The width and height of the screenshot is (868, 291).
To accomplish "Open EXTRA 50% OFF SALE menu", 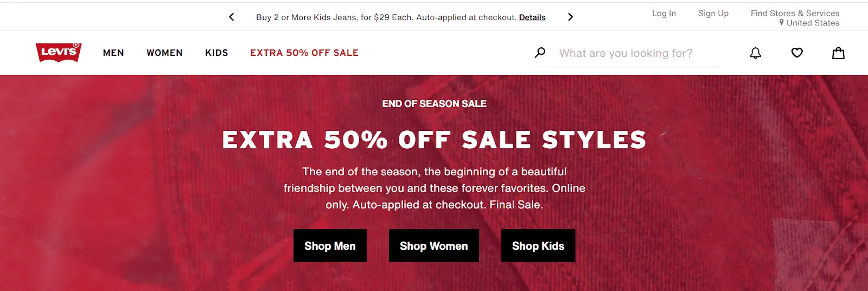I will coord(304,53).
